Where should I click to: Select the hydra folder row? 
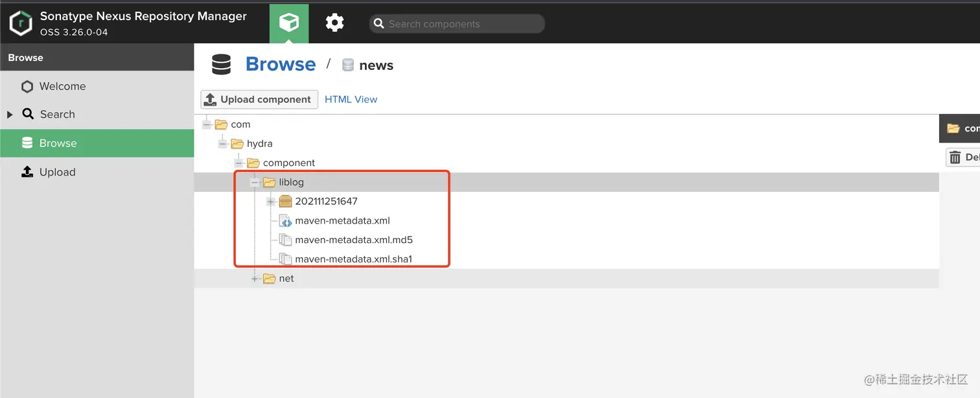point(566,143)
